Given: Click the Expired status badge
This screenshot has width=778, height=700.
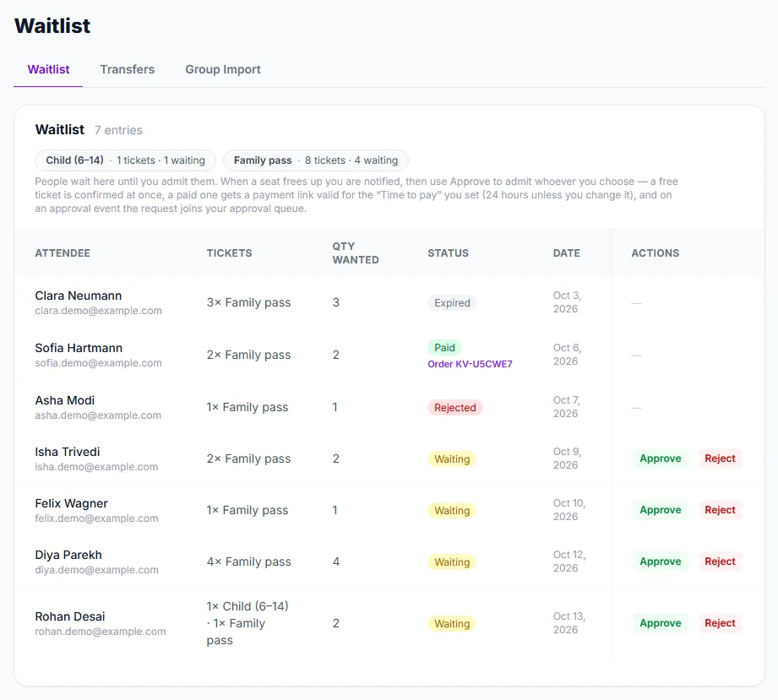Looking at the screenshot, I should point(452,302).
